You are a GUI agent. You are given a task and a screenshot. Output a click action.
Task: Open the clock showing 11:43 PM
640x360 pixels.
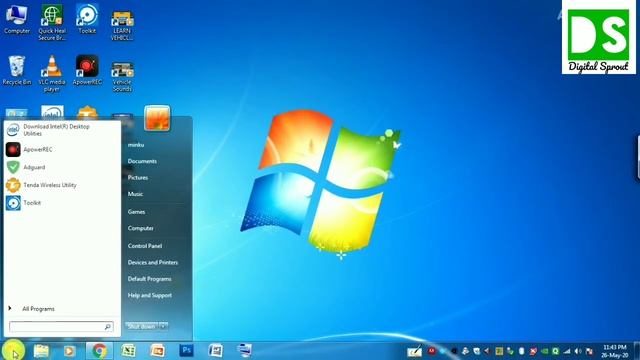pyautogui.click(x=614, y=351)
